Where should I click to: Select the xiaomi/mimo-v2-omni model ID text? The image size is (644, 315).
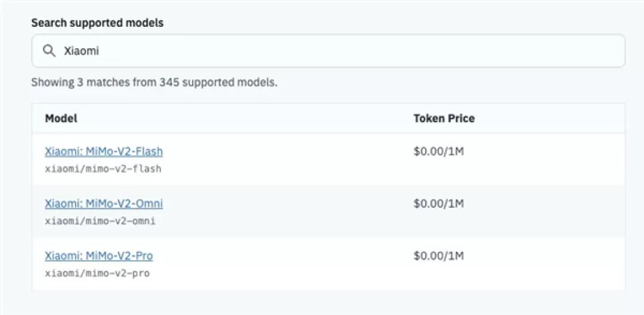click(x=100, y=221)
